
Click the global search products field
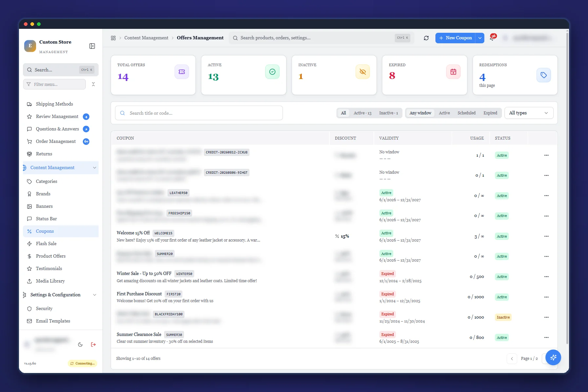click(x=322, y=38)
